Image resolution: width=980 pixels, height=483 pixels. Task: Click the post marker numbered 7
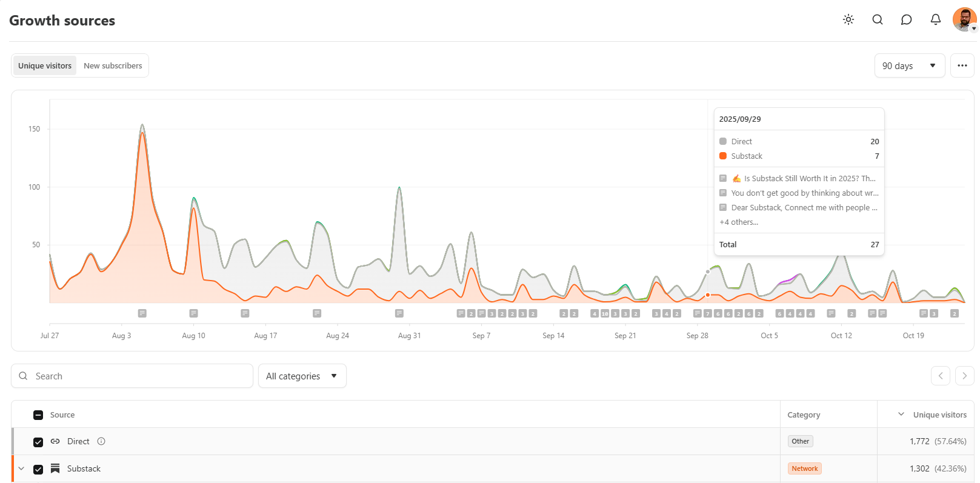pyautogui.click(x=708, y=313)
